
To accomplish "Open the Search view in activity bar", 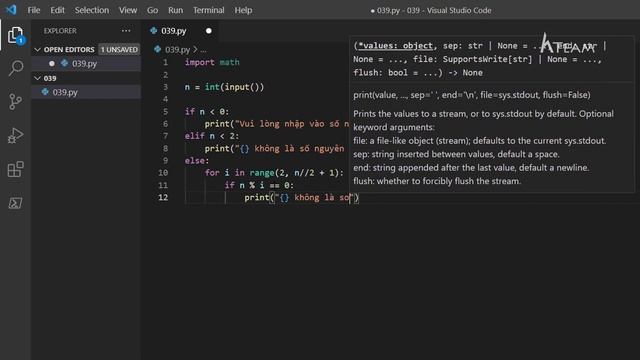I will pos(16,68).
